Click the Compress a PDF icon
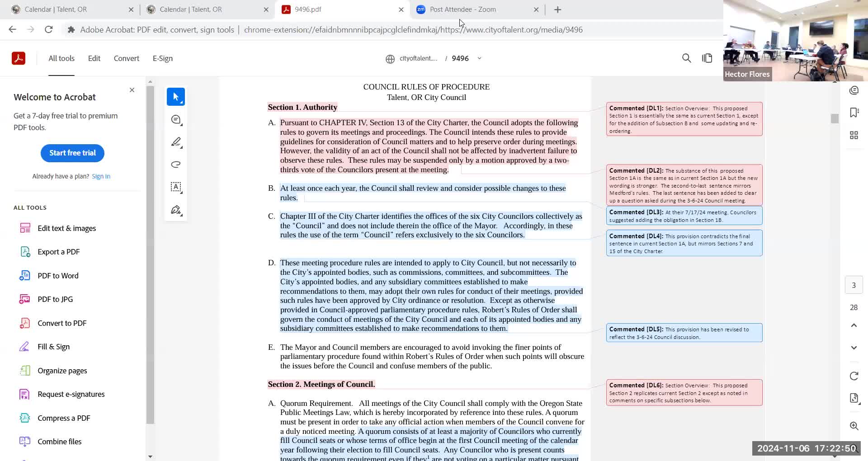The height and width of the screenshot is (461, 868). pyautogui.click(x=25, y=418)
